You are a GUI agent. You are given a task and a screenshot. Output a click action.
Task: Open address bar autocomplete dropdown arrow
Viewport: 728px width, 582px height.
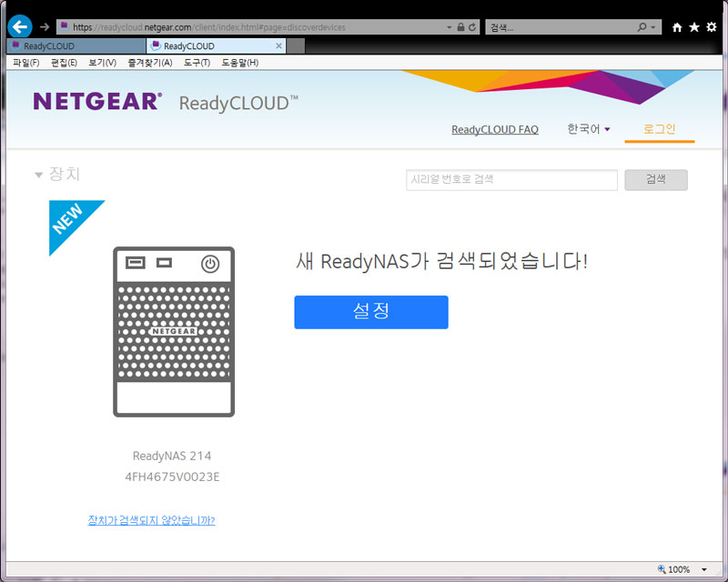[449, 27]
